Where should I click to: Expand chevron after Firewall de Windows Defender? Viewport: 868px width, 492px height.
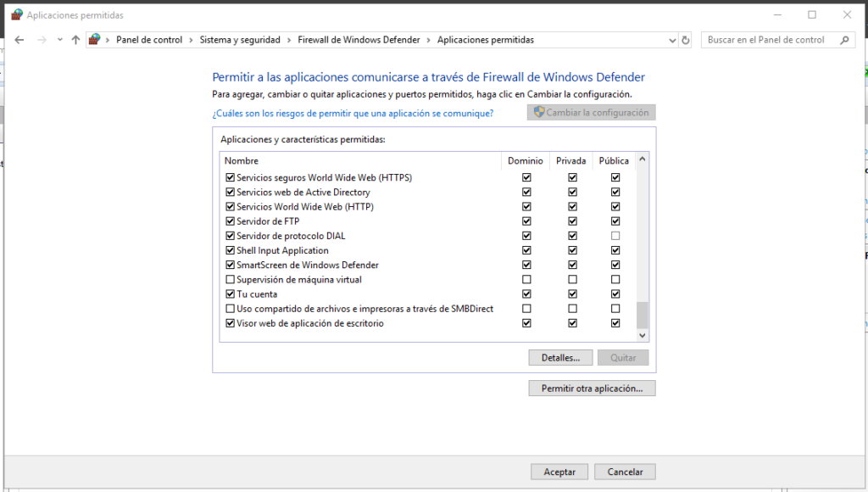click(428, 40)
